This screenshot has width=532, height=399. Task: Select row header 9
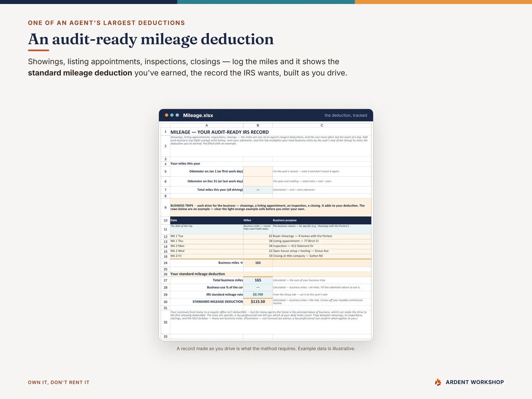tap(165, 207)
